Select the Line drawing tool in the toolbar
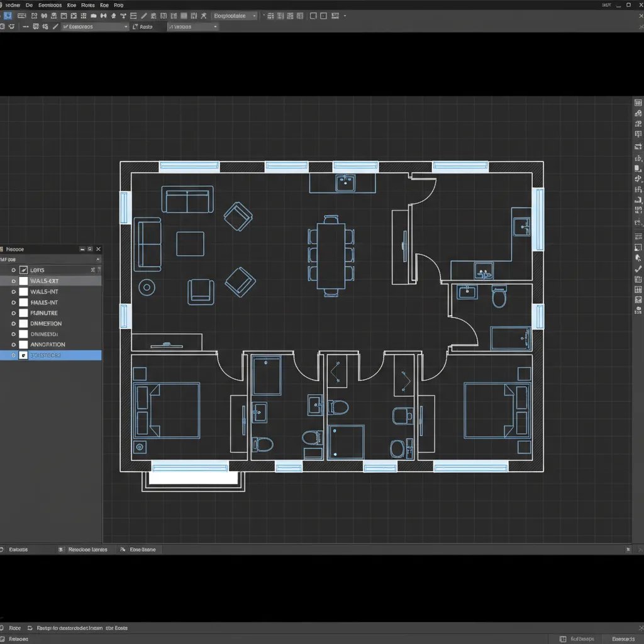This screenshot has height=644, width=644. click(143, 15)
